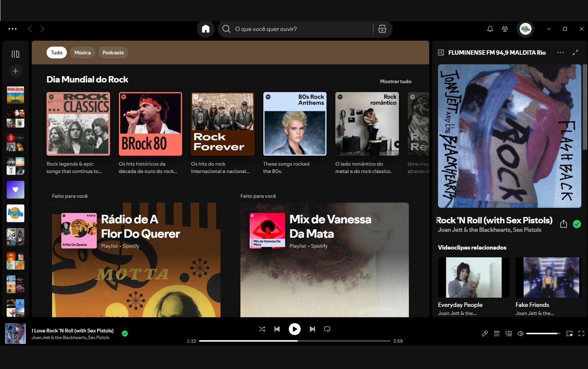Select the Podcasts filter
Screen dimensions: 588x369
(113, 53)
